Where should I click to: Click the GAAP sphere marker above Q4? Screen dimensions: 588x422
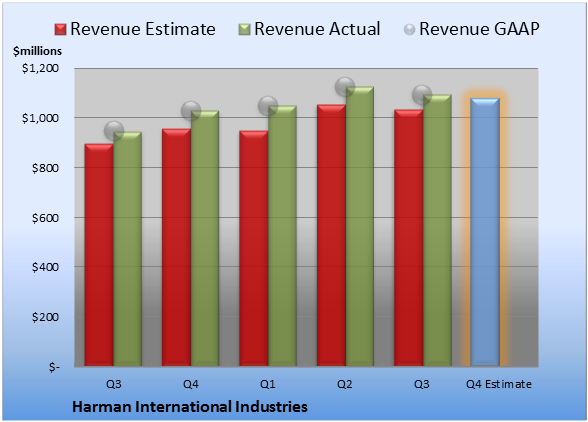pyautogui.click(x=191, y=111)
